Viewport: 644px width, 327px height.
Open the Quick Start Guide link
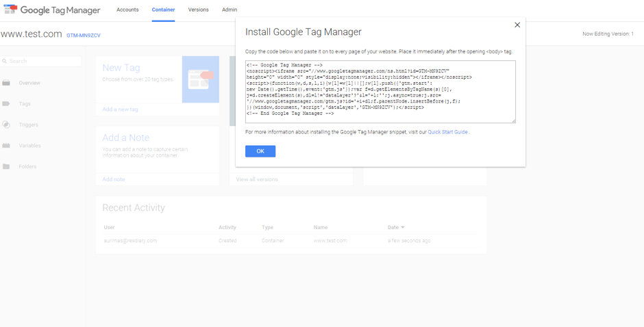pos(447,132)
